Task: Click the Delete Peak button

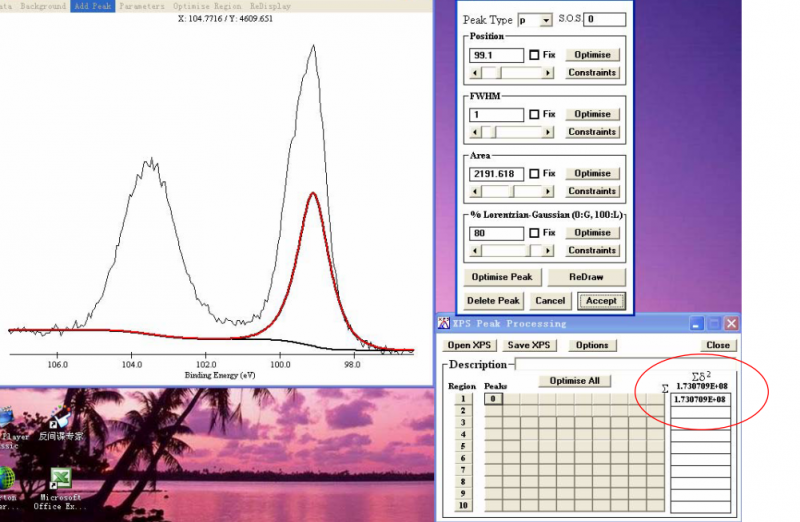Action: tap(493, 301)
